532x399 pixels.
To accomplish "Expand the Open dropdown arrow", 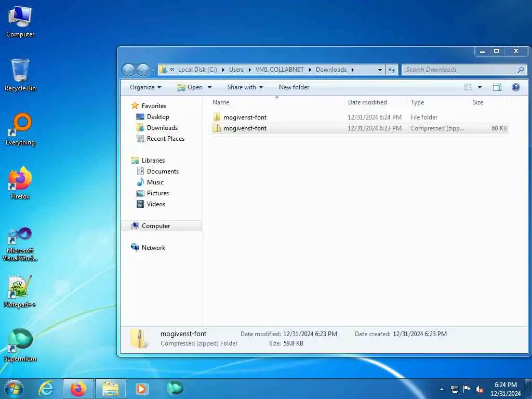I will click(x=210, y=87).
